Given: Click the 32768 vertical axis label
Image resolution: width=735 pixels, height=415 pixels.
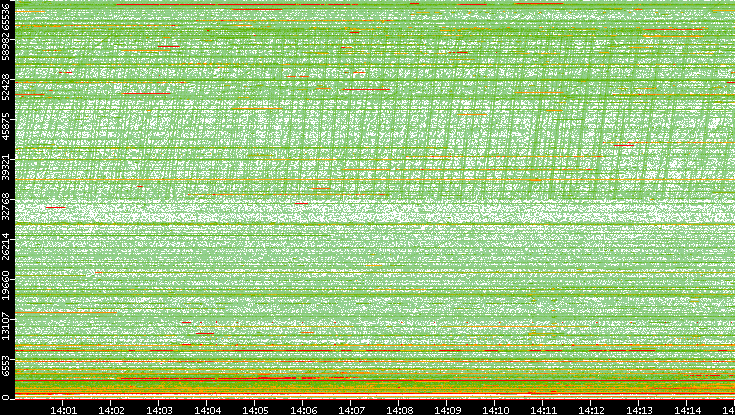Looking at the screenshot, I should coord(5,205).
